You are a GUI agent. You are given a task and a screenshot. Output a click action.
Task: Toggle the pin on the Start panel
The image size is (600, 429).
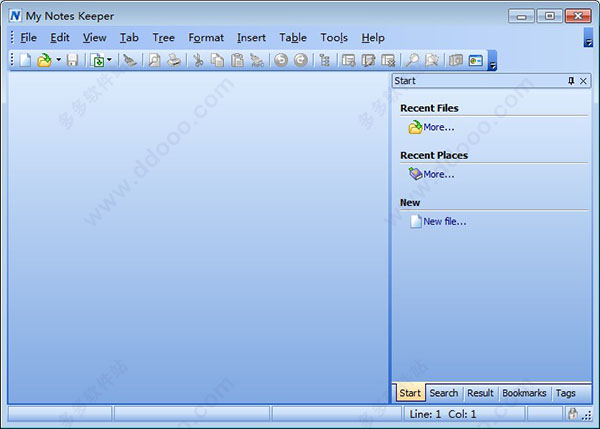(571, 81)
